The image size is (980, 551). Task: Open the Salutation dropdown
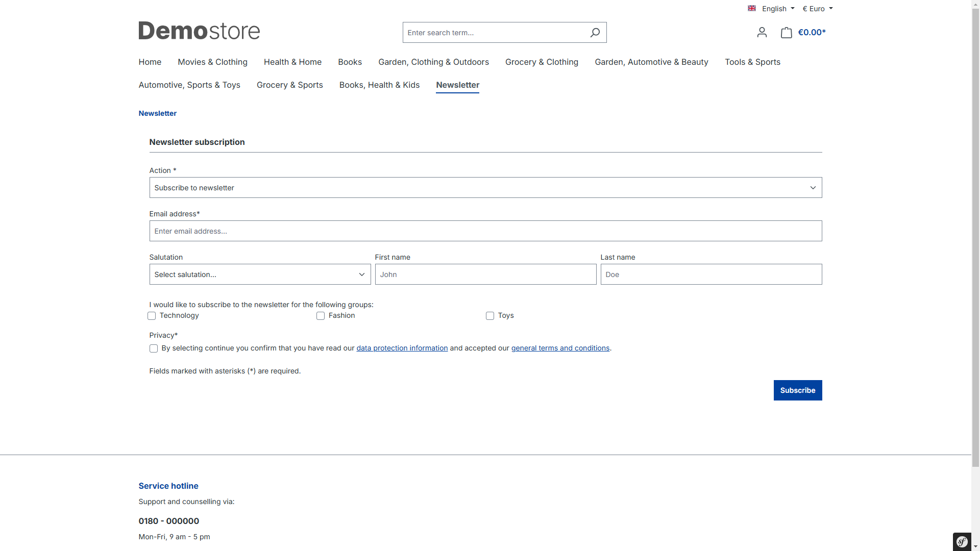tap(260, 274)
